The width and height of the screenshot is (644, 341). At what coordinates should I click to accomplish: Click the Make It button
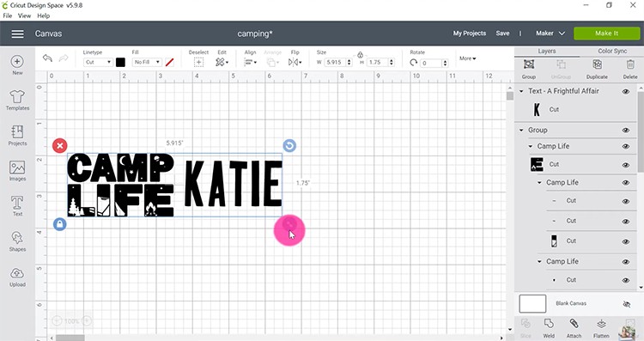(606, 33)
